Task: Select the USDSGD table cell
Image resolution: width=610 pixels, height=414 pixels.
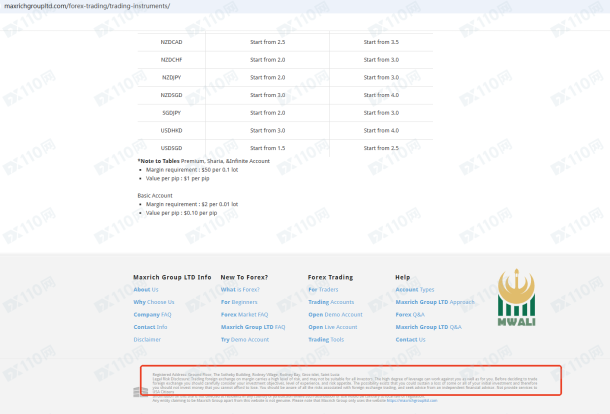Action: (172, 148)
